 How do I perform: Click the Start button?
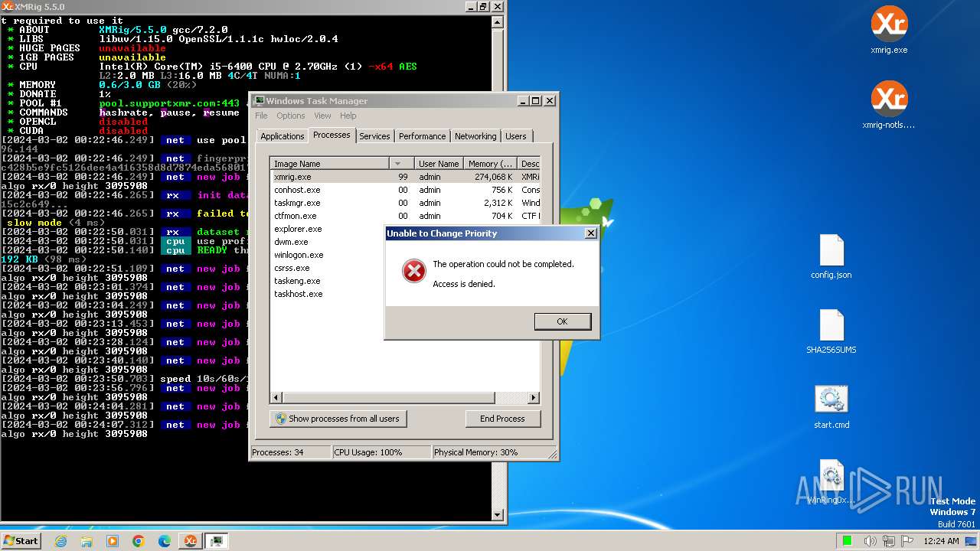click(21, 541)
